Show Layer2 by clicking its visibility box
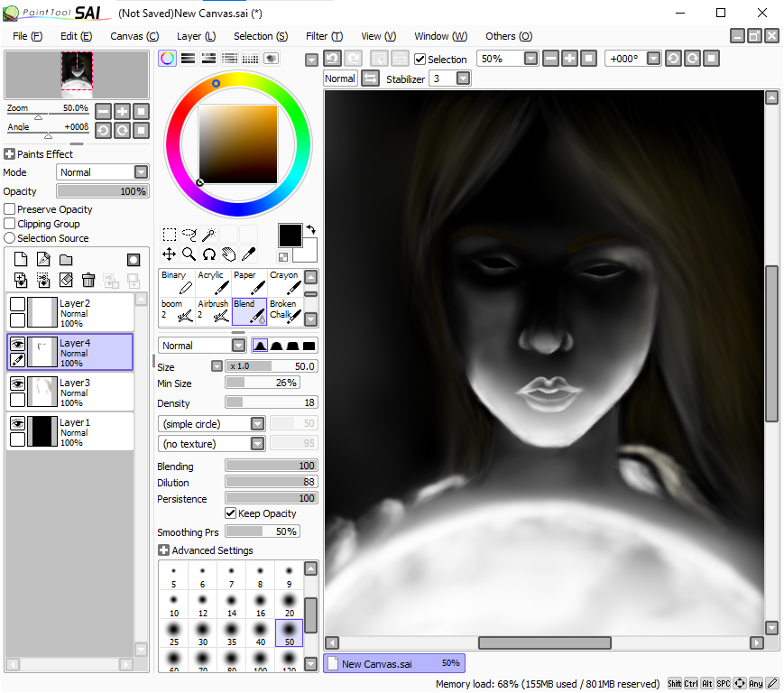 click(x=17, y=304)
